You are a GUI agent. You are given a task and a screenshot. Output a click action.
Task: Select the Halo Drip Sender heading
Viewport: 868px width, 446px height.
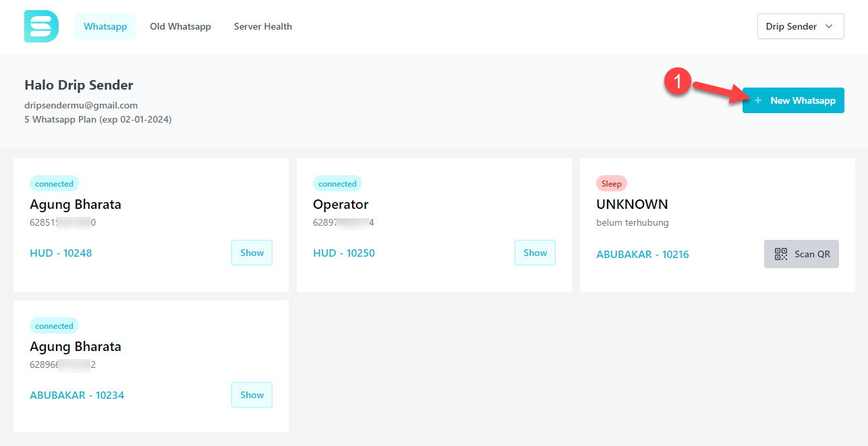point(79,85)
